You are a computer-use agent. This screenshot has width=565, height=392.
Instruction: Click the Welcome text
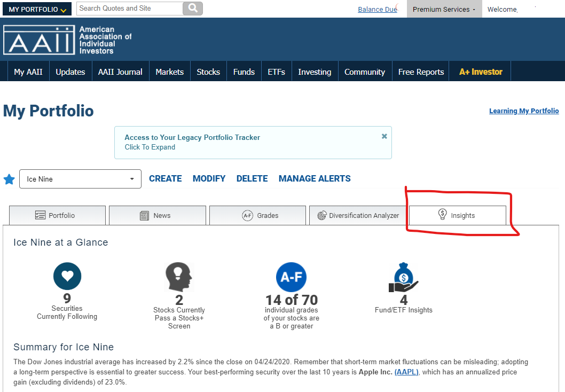(503, 10)
